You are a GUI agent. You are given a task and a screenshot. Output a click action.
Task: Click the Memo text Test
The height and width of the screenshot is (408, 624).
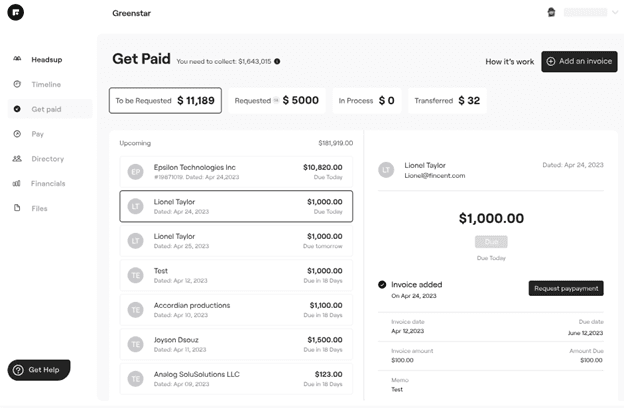tap(397, 389)
